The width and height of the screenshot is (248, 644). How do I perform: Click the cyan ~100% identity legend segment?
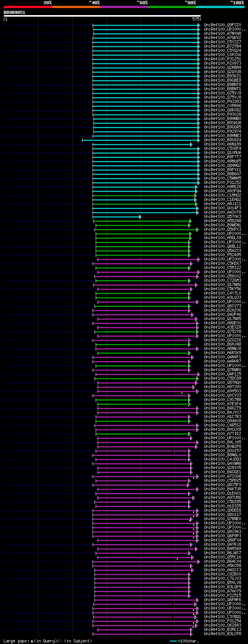(220, 7)
